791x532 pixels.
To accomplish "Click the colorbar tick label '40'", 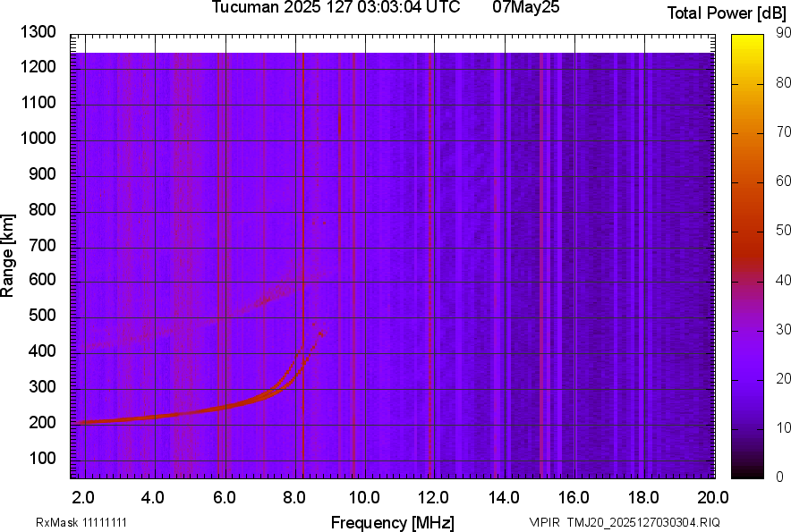I will 783,280.
